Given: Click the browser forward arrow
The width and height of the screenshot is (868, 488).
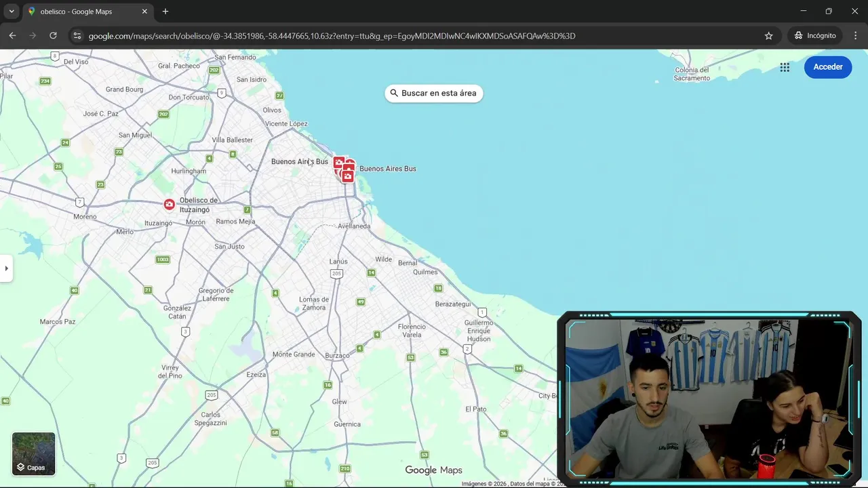Looking at the screenshot, I should pyautogui.click(x=33, y=35).
